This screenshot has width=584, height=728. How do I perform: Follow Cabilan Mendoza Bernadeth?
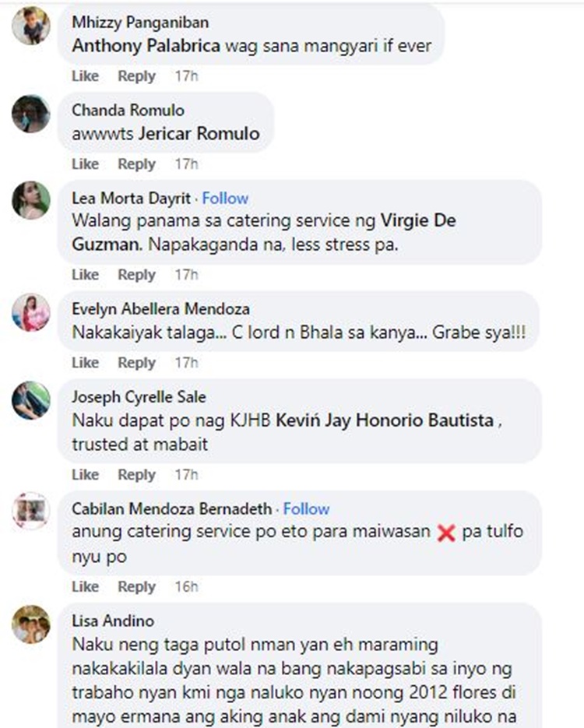point(306,509)
